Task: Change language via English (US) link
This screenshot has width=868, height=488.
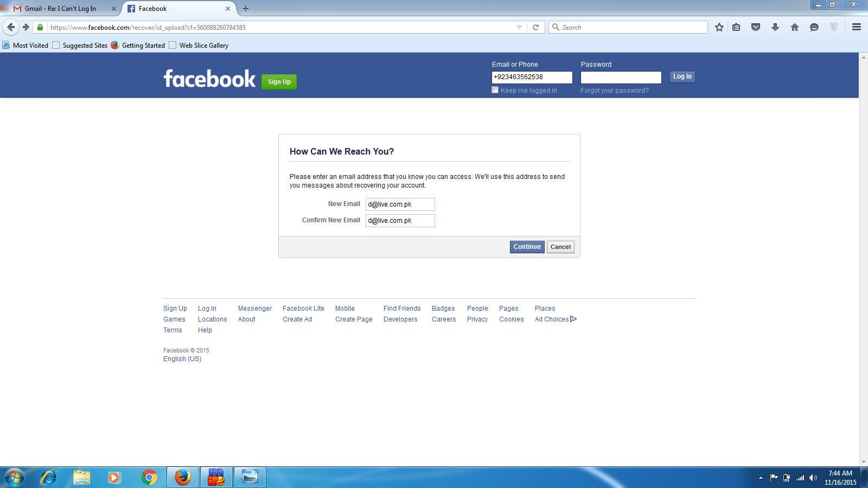Action: (182, 359)
